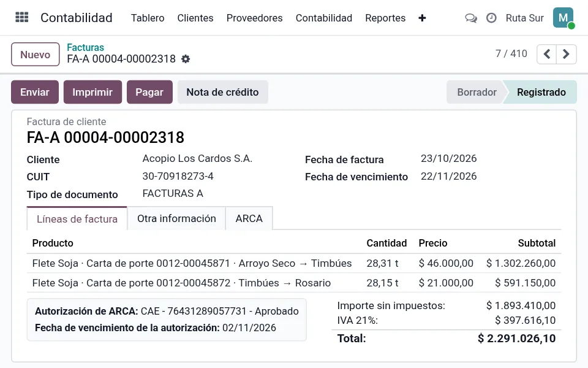Open the Reportes menu
This screenshot has height=368, width=588.
385,18
